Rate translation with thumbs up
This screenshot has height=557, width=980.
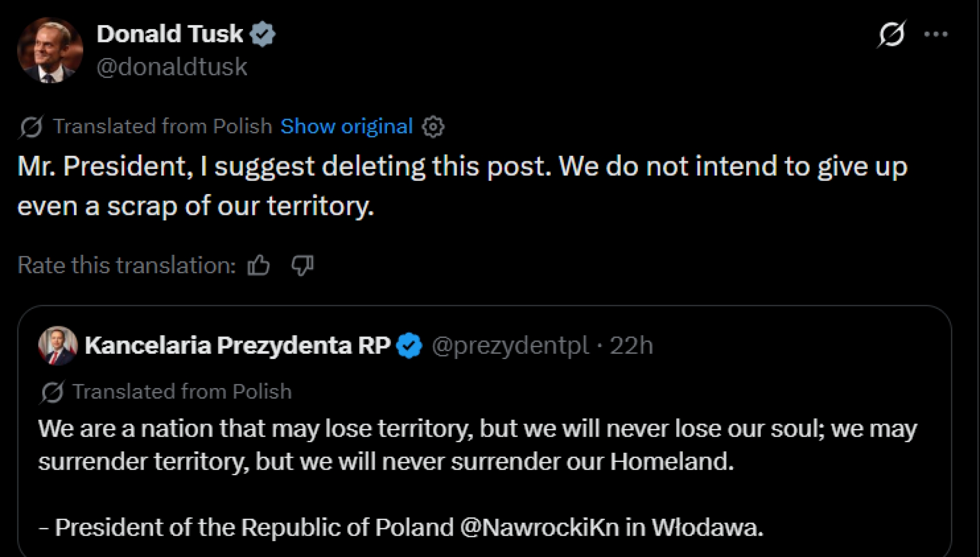click(258, 265)
